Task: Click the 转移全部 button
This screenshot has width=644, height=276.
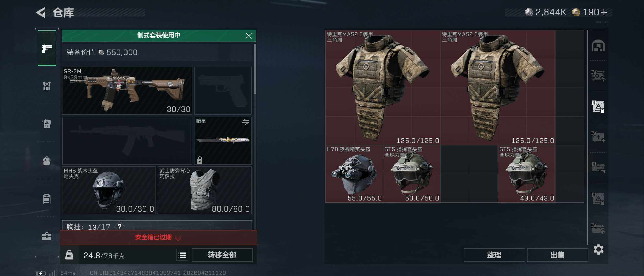Action: coord(222,255)
